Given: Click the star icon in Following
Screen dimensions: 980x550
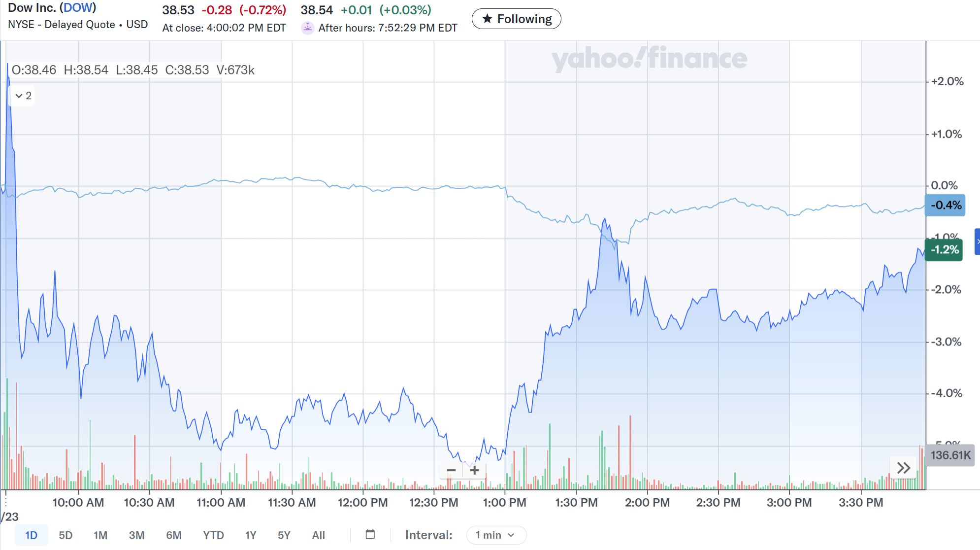Looking at the screenshot, I should click(487, 19).
